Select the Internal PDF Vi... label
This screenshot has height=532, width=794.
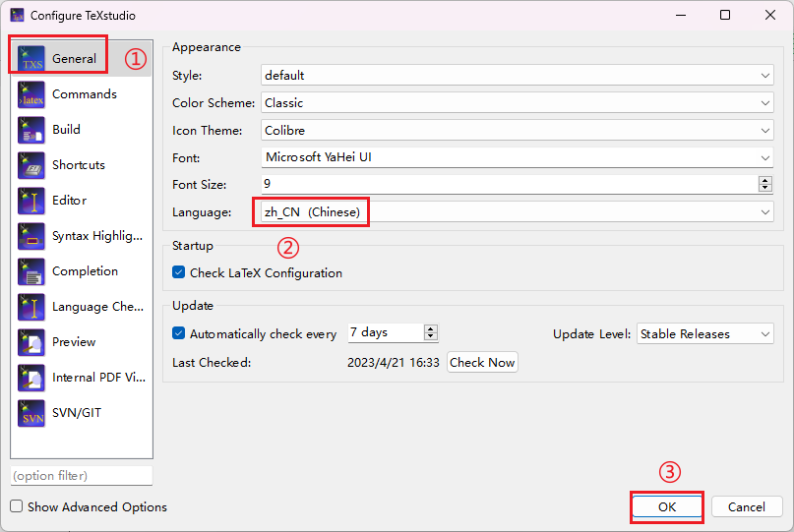[x=98, y=378]
